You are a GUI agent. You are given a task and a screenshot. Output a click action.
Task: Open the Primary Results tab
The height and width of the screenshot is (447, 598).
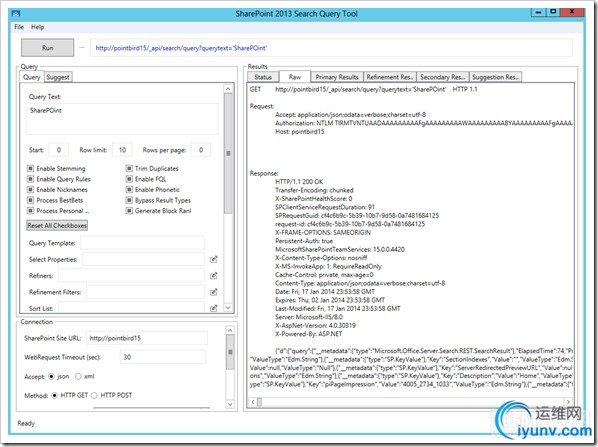tap(337, 77)
